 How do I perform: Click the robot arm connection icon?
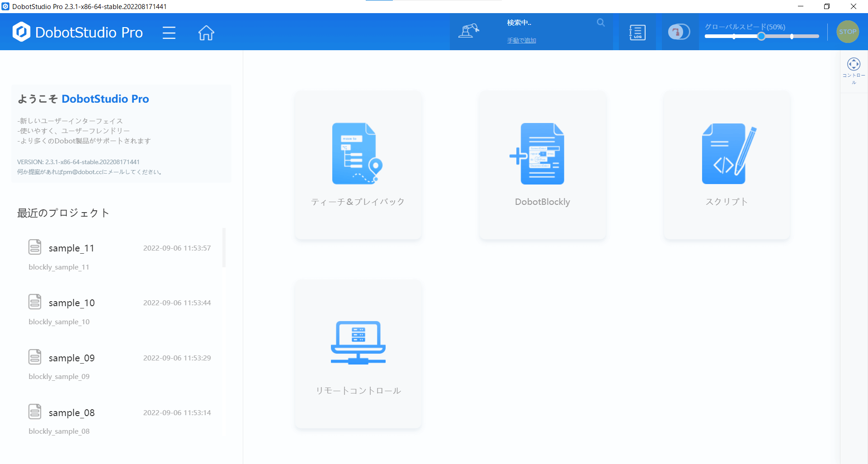point(468,31)
